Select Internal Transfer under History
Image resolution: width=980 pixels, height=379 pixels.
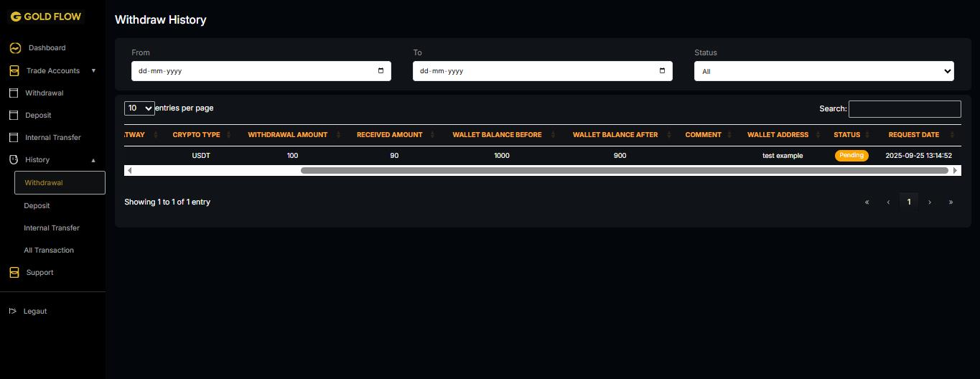point(52,228)
